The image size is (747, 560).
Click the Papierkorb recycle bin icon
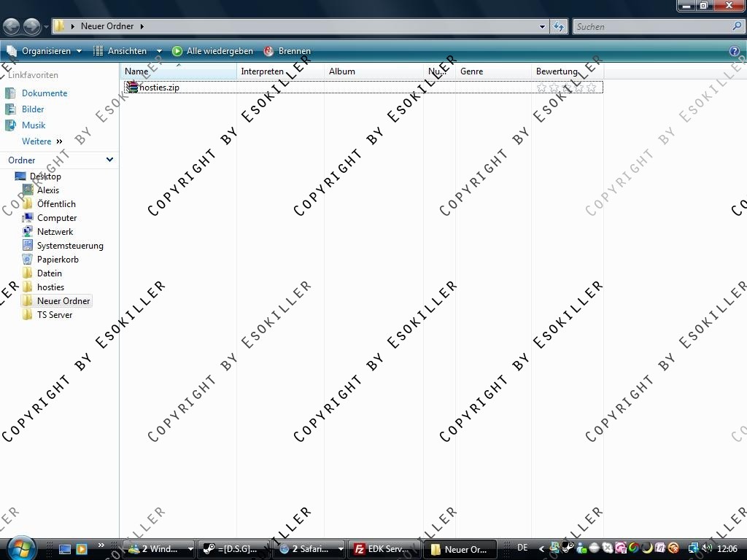coord(28,260)
